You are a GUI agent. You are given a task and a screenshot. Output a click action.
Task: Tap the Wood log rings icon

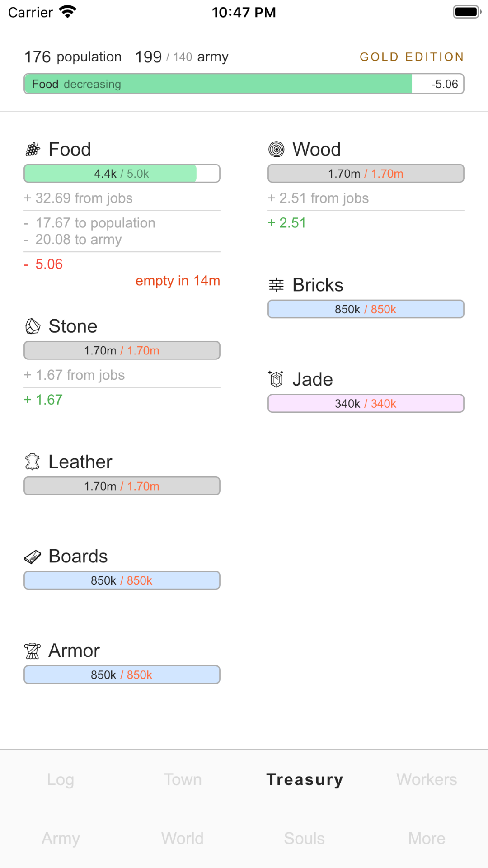click(277, 149)
